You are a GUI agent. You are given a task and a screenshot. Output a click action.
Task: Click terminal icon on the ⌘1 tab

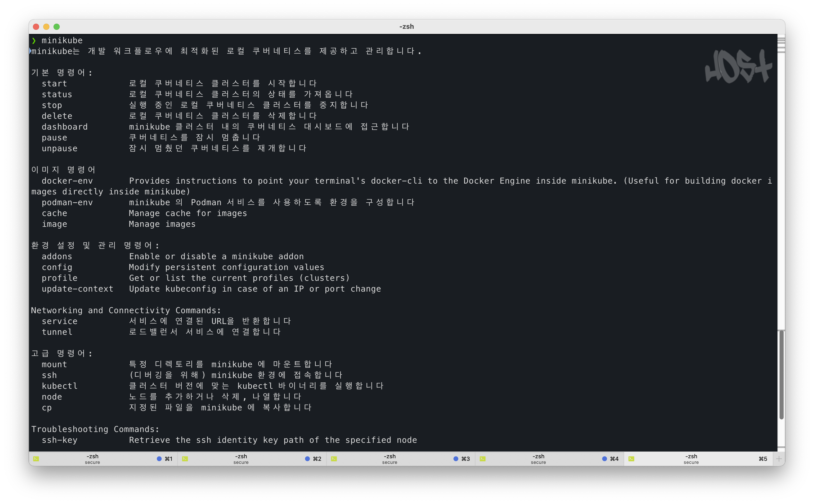tap(36, 459)
